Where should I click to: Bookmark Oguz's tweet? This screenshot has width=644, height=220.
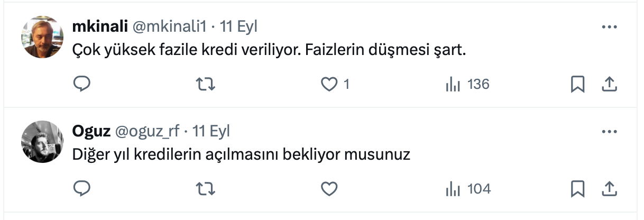pyautogui.click(x=577, y=188)
